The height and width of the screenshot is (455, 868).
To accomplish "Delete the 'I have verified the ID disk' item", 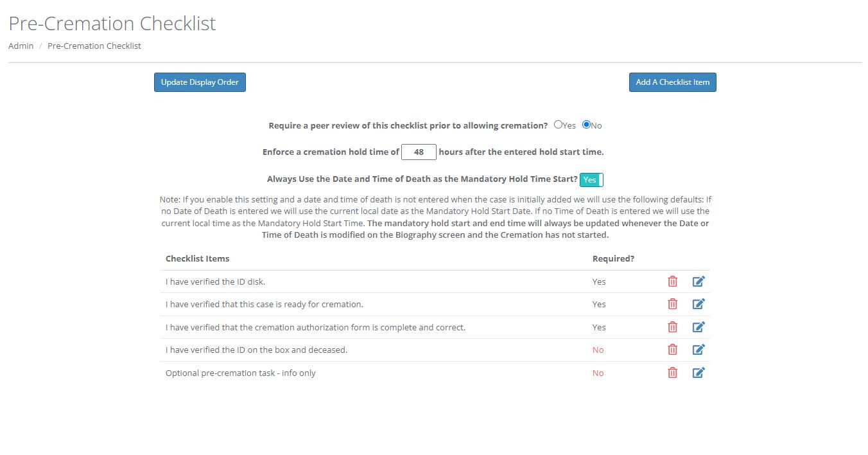I will (672, 281).
